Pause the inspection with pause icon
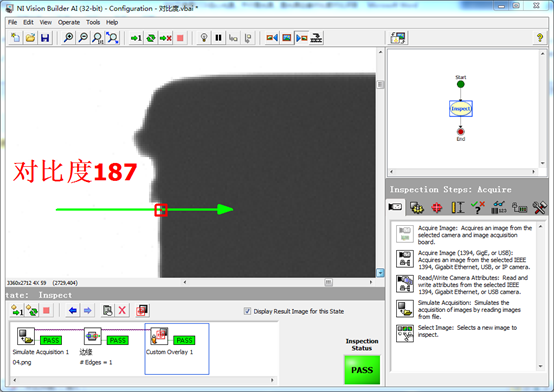Image resolution: width=554 pixels, height=392 pixels. click(x=218, y=37)
